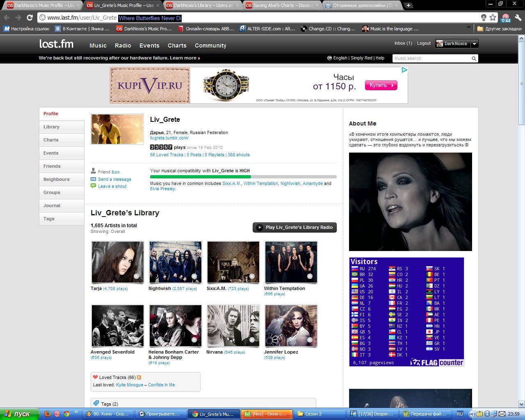Click the Leave a shout link
Screen dimensions: 525x420
(112, 186)
